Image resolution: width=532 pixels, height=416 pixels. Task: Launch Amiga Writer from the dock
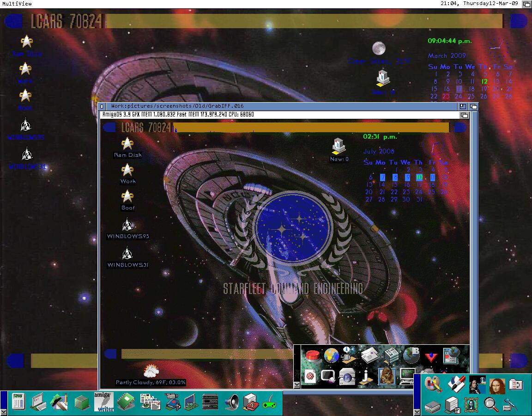(x=104, y=402)
